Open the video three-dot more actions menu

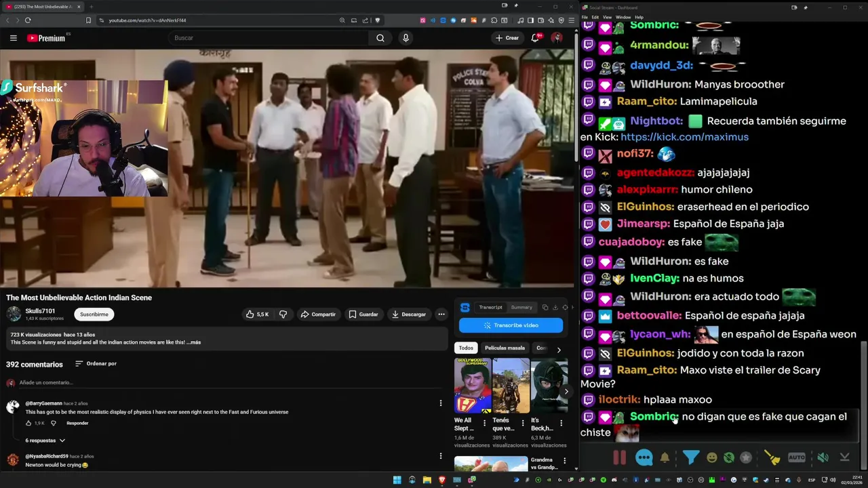click(x=441, y=314)
